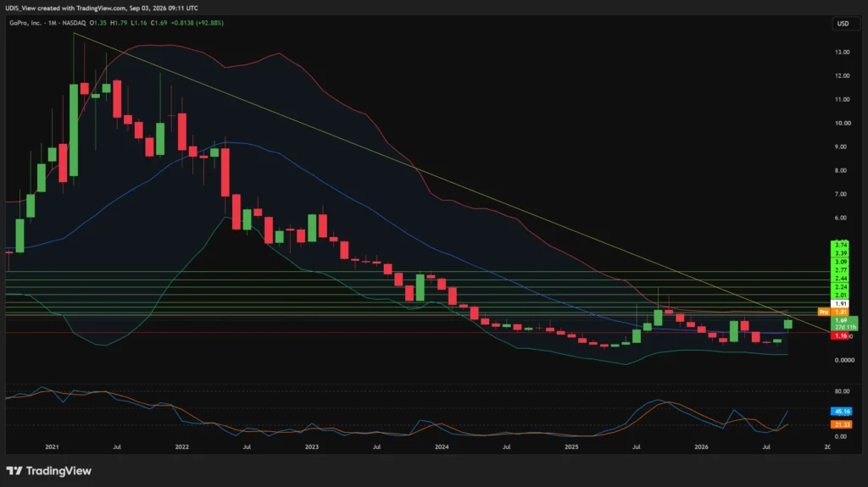The image size is (868, 487).
Task: Click the low value L1.16 in legend
Action: coord(139,23)
